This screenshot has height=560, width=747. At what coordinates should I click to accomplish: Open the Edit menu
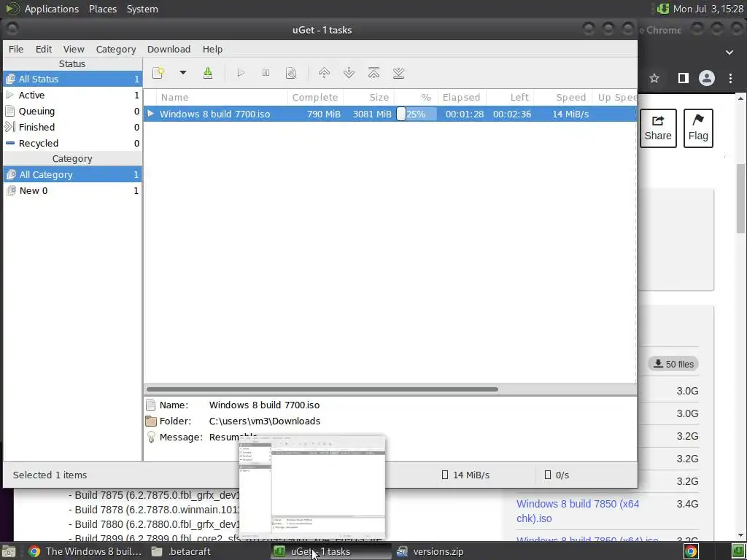click(x=43, y=49)
